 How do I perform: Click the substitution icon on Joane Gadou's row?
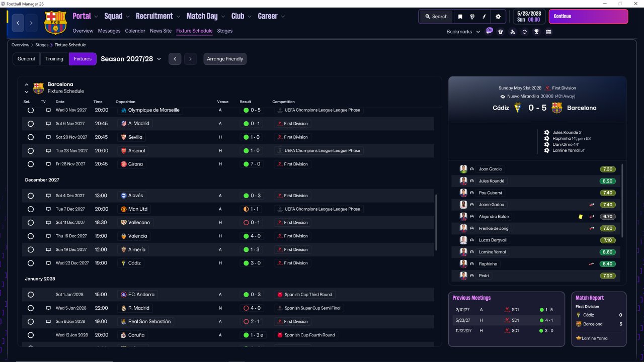pos(593,205)
